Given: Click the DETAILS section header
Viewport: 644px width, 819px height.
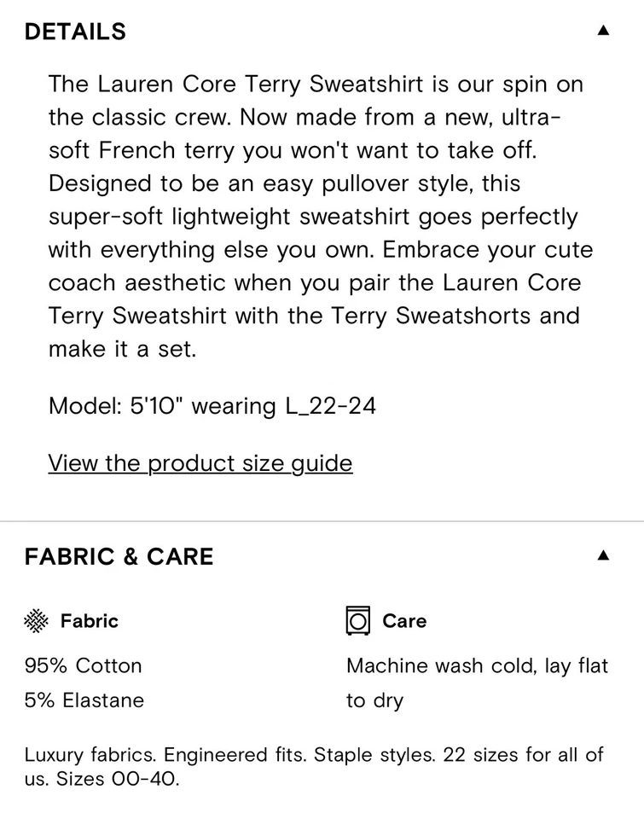Looking at the screenshot, I should click(76, 31).
